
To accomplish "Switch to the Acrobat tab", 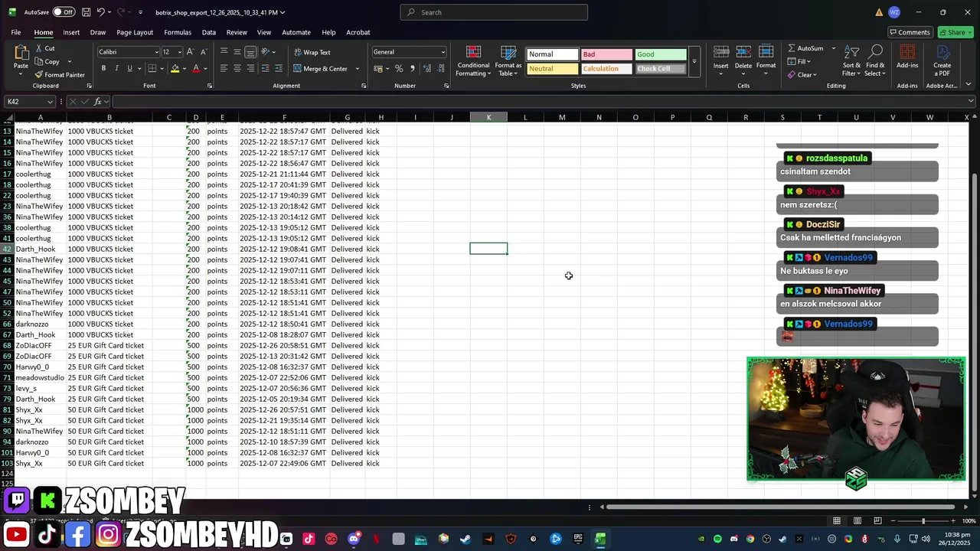I will (x=358, y=32).
